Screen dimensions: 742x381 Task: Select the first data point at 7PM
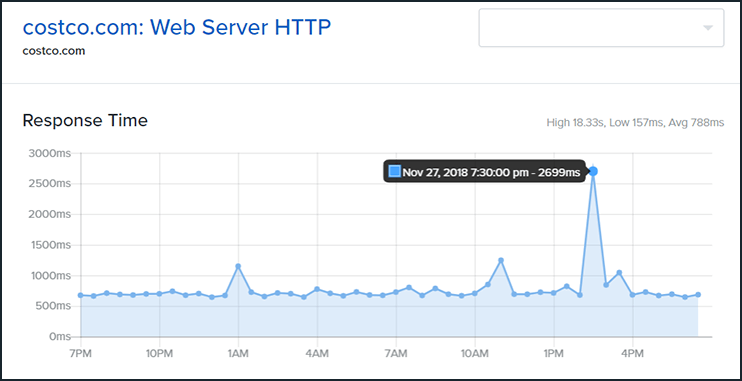point(80,295)
